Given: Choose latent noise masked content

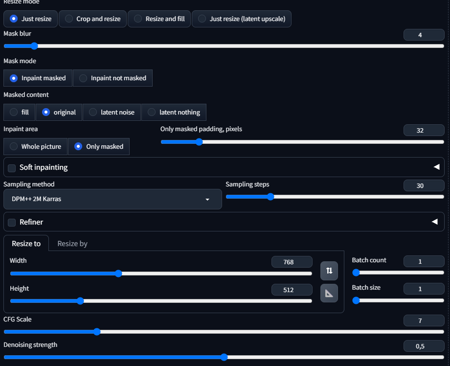Looking at the screenshot, I should pyautogui.click(x=112, y=112).
